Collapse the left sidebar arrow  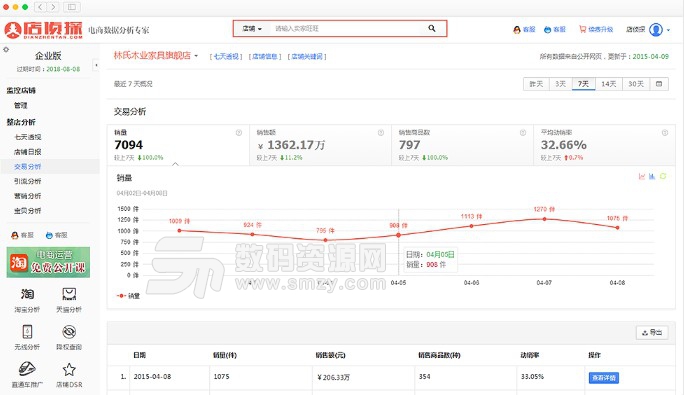(x=96, y=65)
